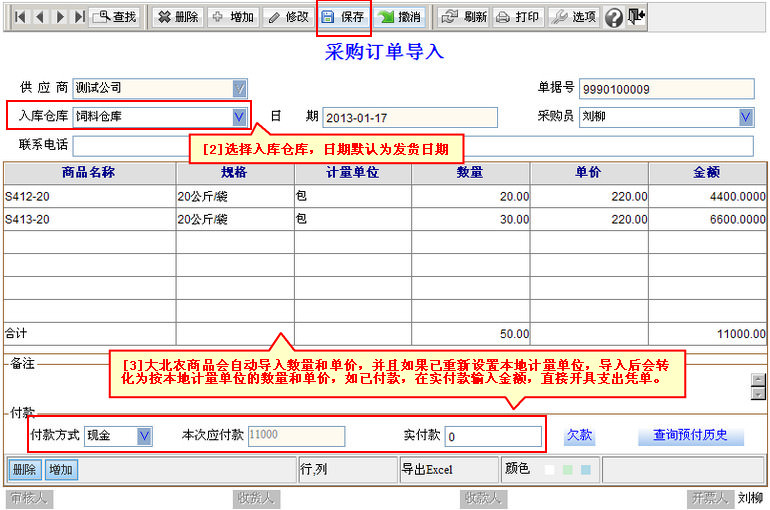Open the 供应商 supplier dropdown
Screen dimensions: 770x510
click(239, 88)
